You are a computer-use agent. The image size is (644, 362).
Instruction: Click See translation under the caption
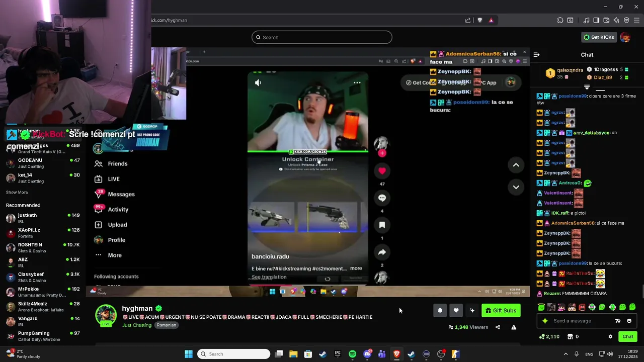[x=269, y=277]
